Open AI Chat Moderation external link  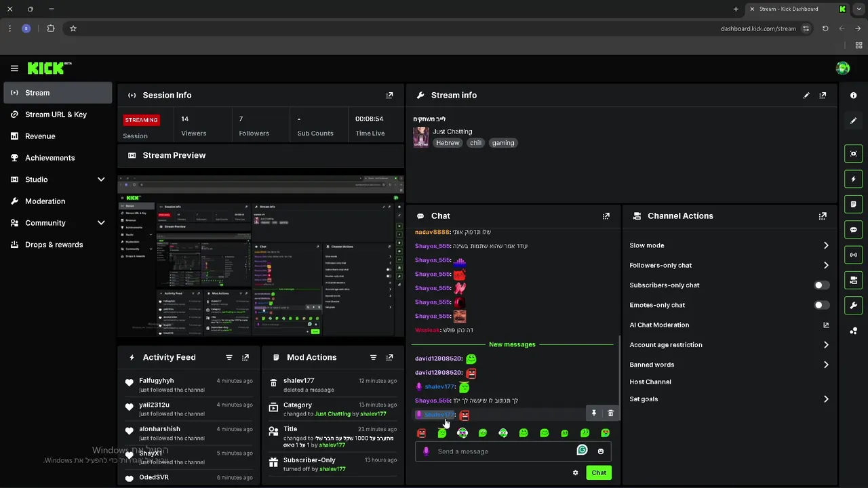click(x=826, y=325)
